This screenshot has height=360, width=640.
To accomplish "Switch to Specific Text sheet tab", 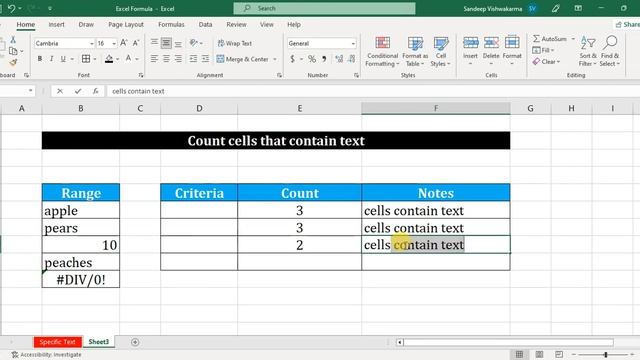I will [58, 342].
